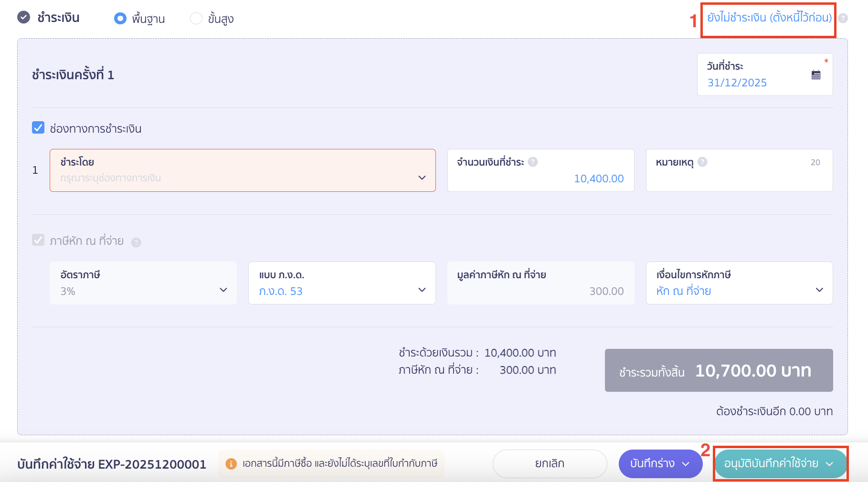The image size is (868, 482).
Task: Select the พื้นฐาน radio option
Action: tap(120, 19)
